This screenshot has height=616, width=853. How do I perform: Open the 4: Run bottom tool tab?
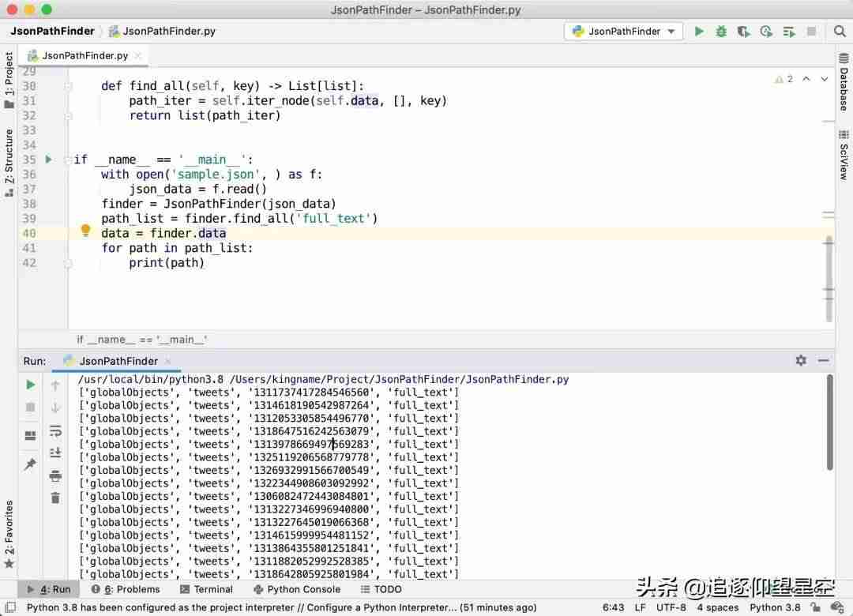pyautogui.click(x=50, y=589)
